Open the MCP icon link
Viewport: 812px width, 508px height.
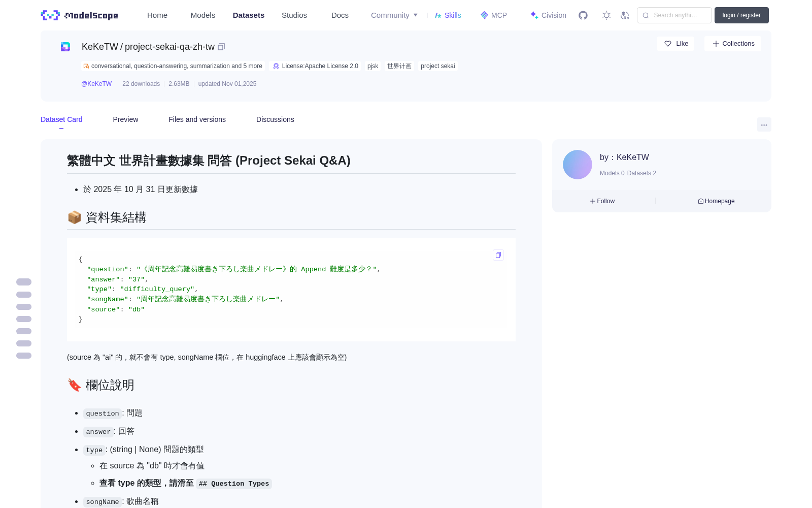(493, 15)
